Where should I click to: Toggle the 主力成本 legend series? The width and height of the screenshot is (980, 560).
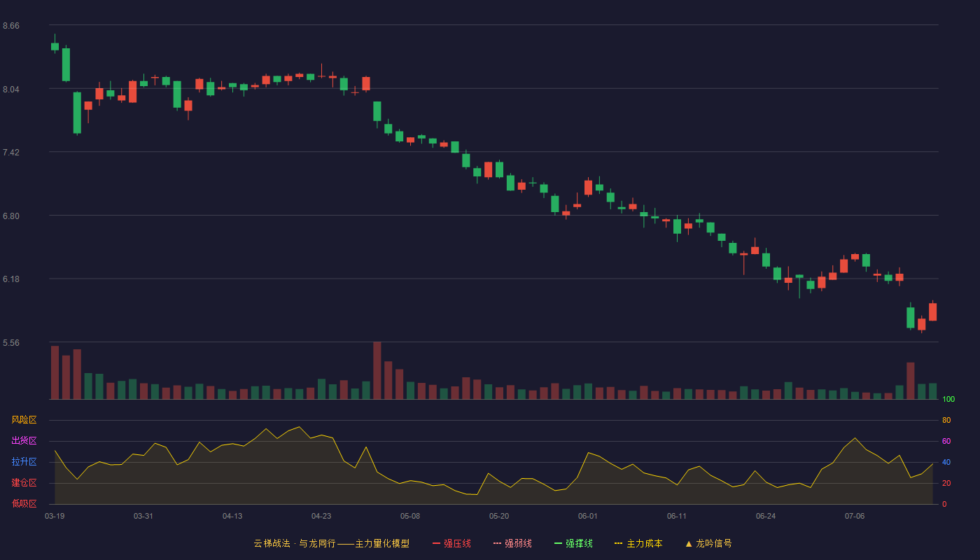(638, 543)
